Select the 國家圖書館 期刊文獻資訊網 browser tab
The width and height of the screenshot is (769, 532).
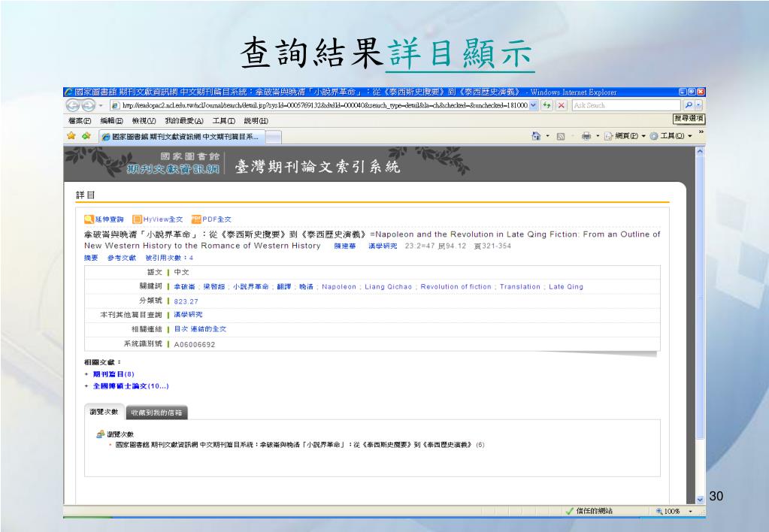click(x=182, y=137)
